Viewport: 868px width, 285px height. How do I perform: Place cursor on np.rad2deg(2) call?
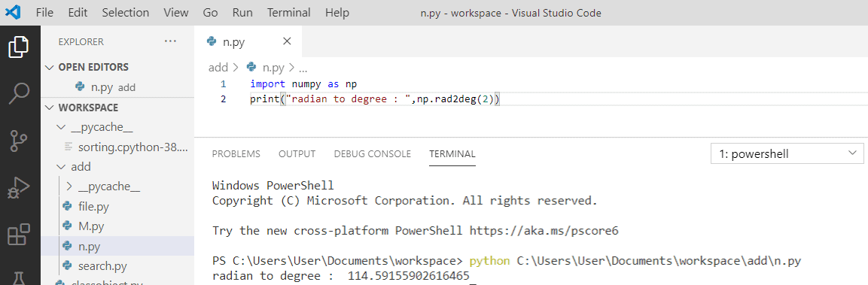pyautogui.click(x=457, y=99)
